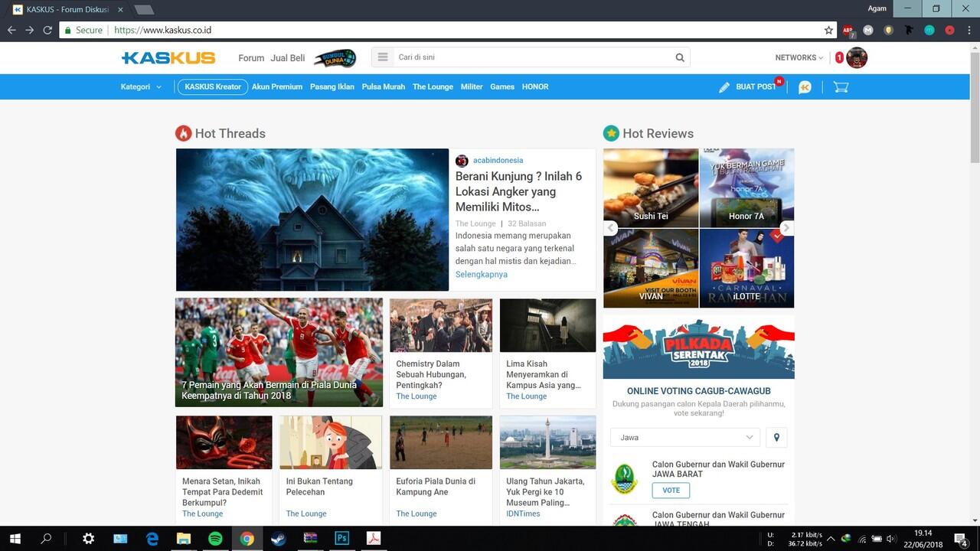980x551 pixels.
Task: Open the Chemistry Dalam Sebuah Hubungan thread
Action: (432, 375)
